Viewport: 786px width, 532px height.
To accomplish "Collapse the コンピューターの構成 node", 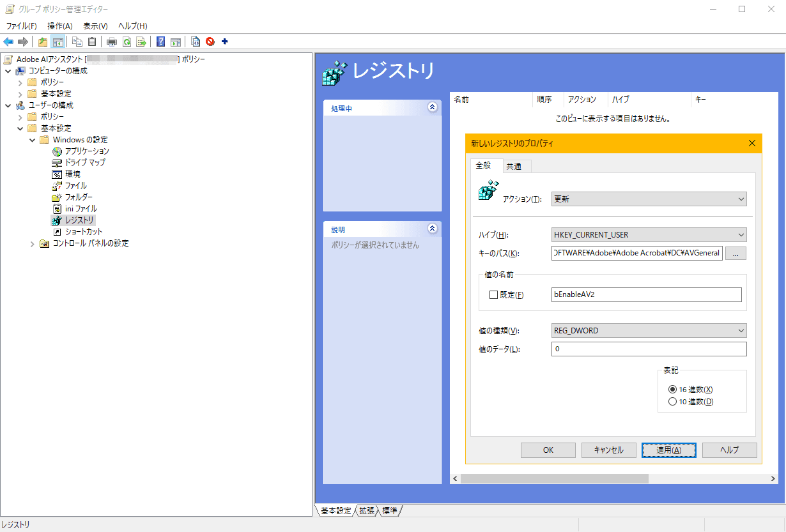I will pyautogui.click(x=8, y=70).
